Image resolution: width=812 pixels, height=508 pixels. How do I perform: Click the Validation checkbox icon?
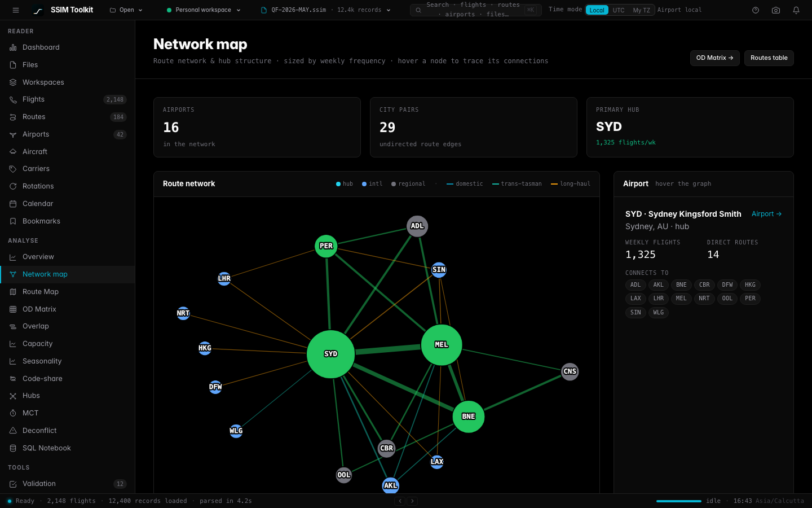point(13,484)
